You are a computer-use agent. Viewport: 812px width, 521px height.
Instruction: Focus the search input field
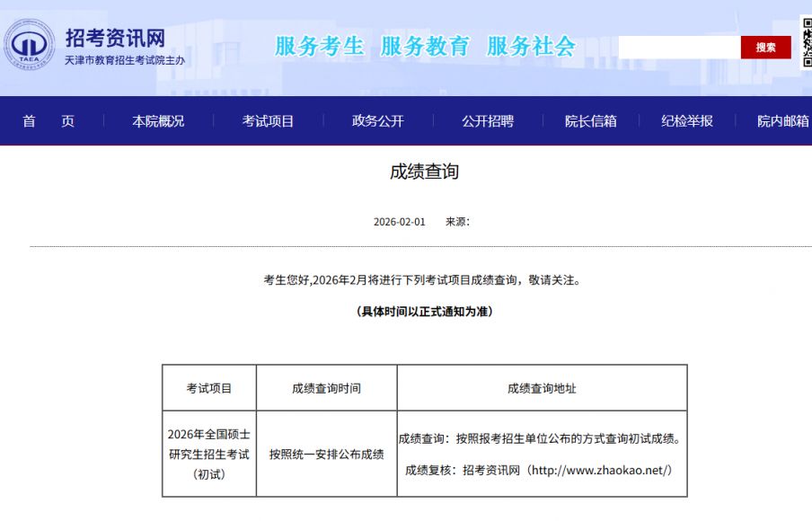point(679,47)
